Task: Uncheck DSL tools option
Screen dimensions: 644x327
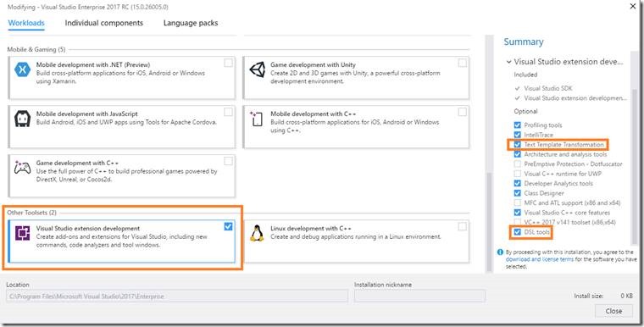Action: coord(518,232)
